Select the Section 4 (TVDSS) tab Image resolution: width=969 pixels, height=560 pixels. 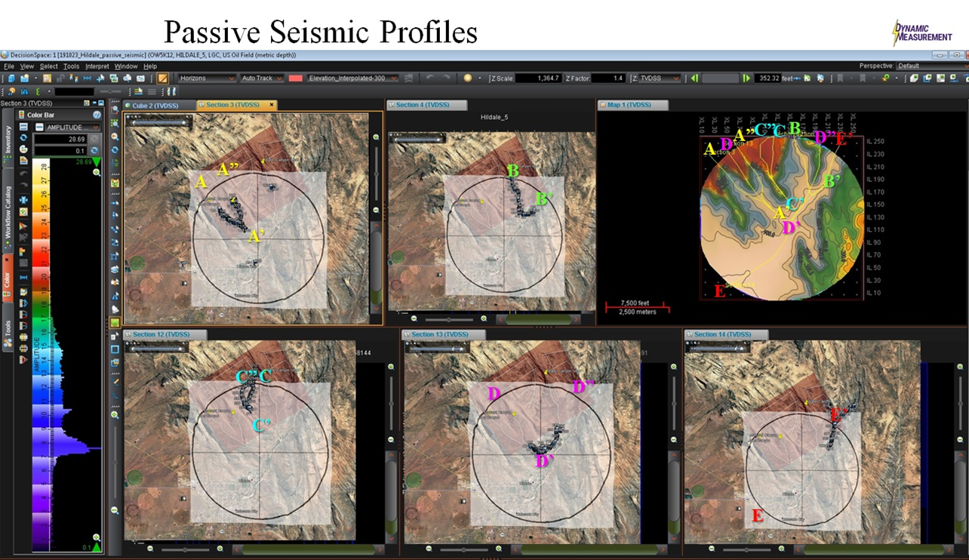(427, 105)
